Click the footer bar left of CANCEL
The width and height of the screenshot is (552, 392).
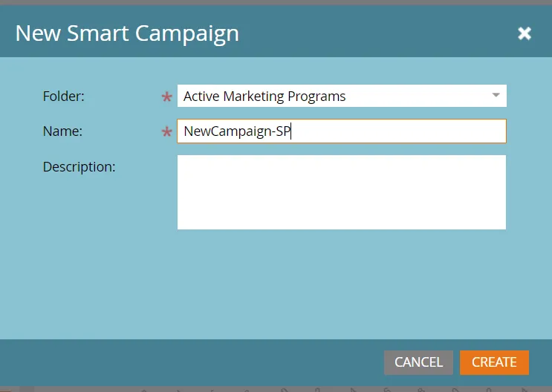pos(186,362)
